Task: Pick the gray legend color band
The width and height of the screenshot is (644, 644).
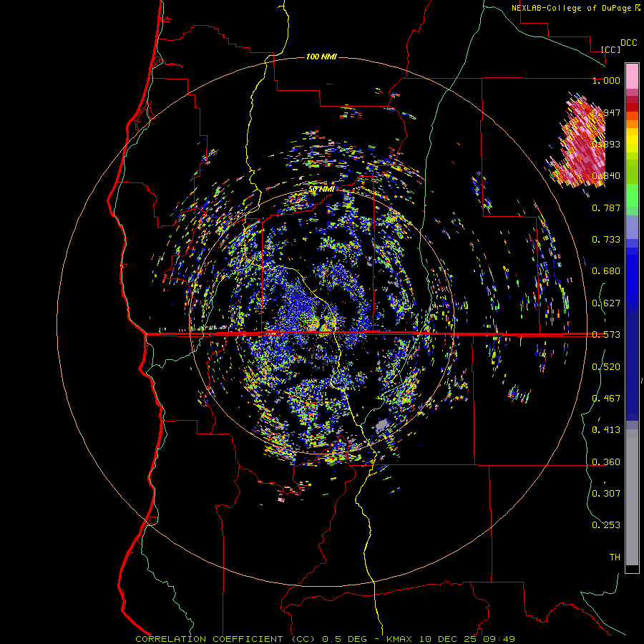Action: [632, 497]
